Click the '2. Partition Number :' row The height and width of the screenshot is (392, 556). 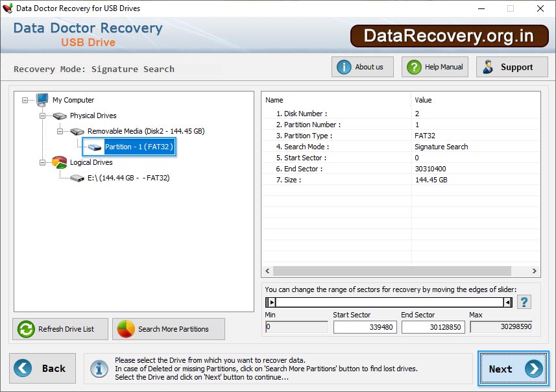[x=401, y=125]
